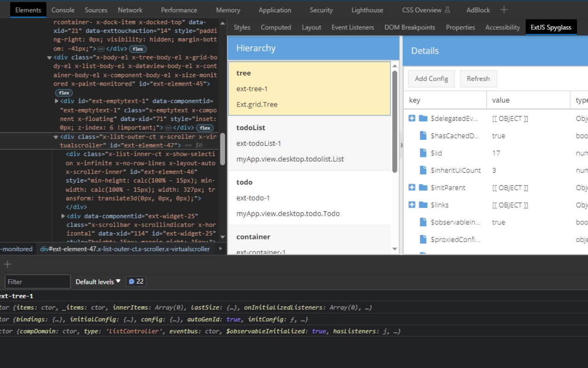Expand the $initParent object row

412,187
